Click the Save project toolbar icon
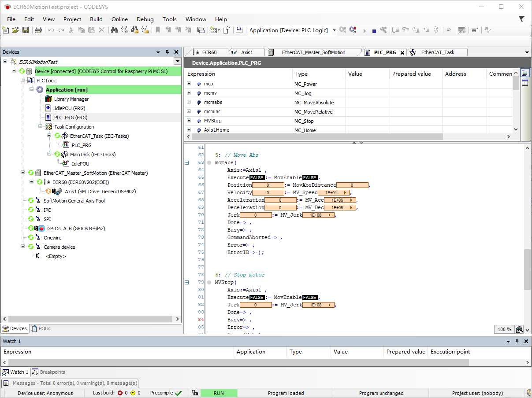The image size is (532, 398). pos(26,30)
